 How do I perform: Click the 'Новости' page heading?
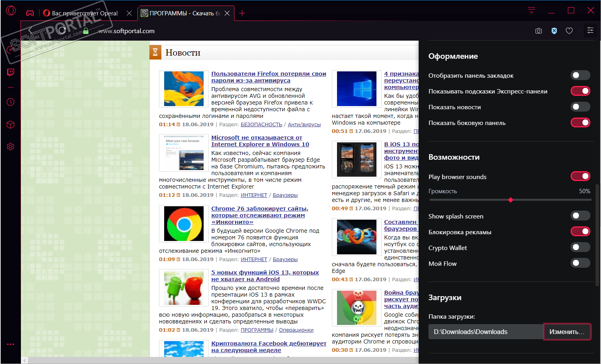(183, 52)
